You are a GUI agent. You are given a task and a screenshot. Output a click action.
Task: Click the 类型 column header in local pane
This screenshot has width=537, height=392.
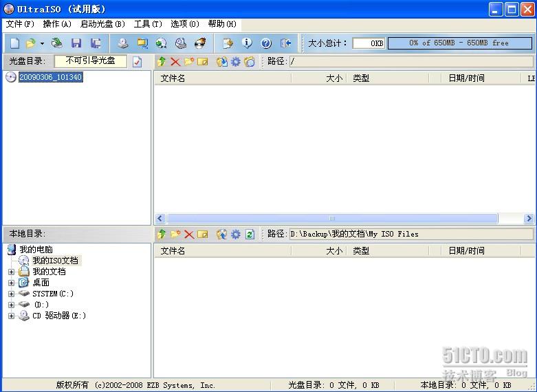pos(388,251)
